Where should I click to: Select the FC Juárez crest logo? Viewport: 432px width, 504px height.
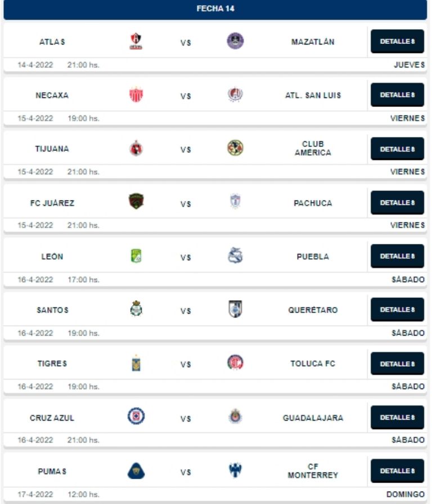(136, 202)
